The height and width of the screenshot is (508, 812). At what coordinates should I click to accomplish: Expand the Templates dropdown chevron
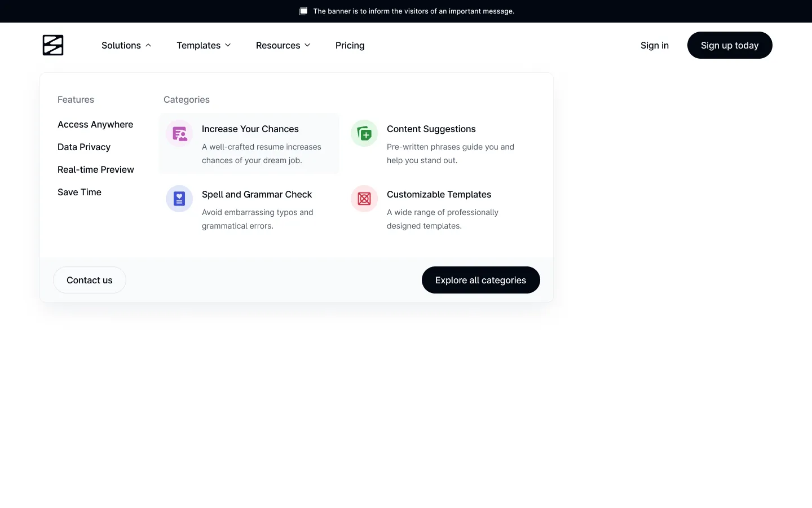[228, 45]
